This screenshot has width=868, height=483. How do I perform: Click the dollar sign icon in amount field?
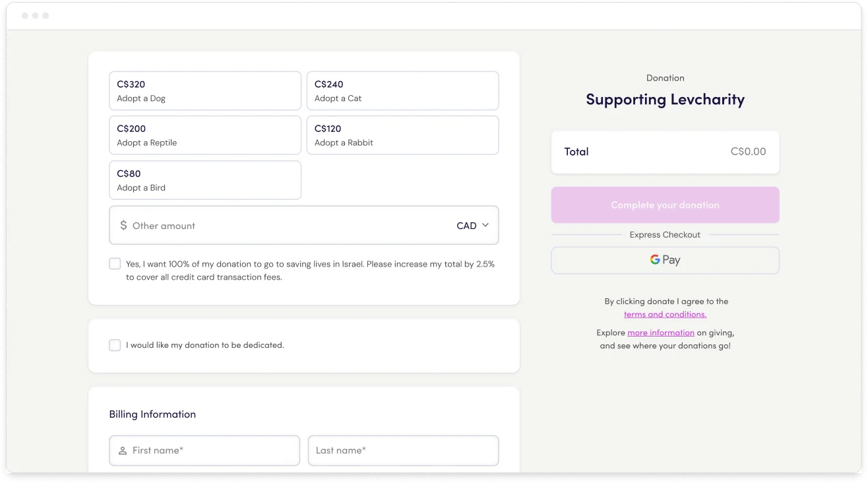pyautogui.click(x=123, y=226)
